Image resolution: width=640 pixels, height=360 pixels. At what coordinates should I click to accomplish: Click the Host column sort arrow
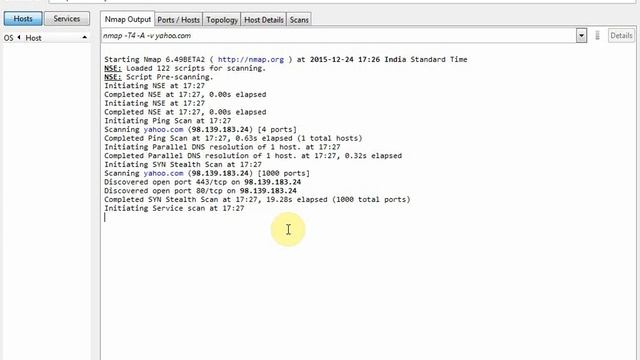(84, 38)
